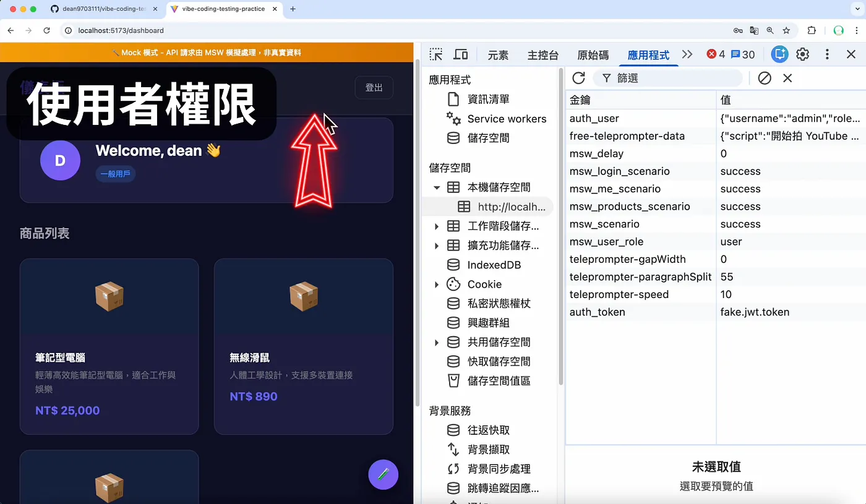This screenshot has height=504, width=866.
Task: Open DevTools settings gear
Action: point(803,54)
